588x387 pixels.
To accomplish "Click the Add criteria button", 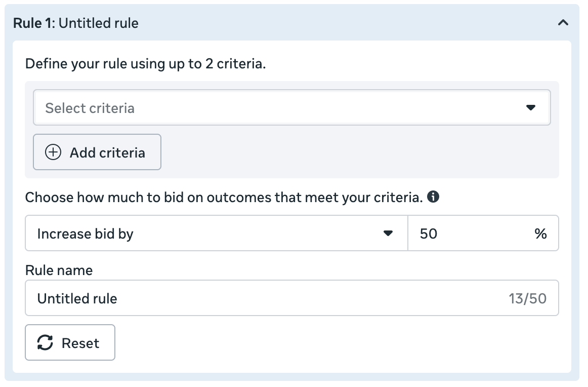I will 97,152.
